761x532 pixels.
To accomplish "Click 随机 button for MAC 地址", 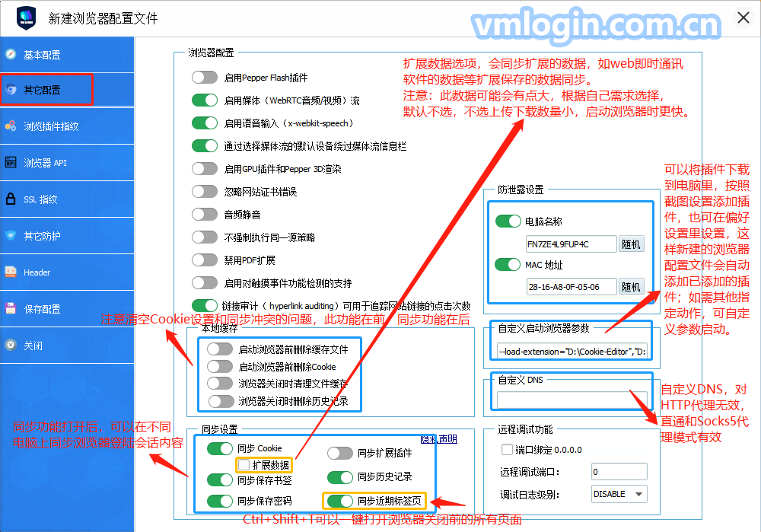I will pos(631,287).
